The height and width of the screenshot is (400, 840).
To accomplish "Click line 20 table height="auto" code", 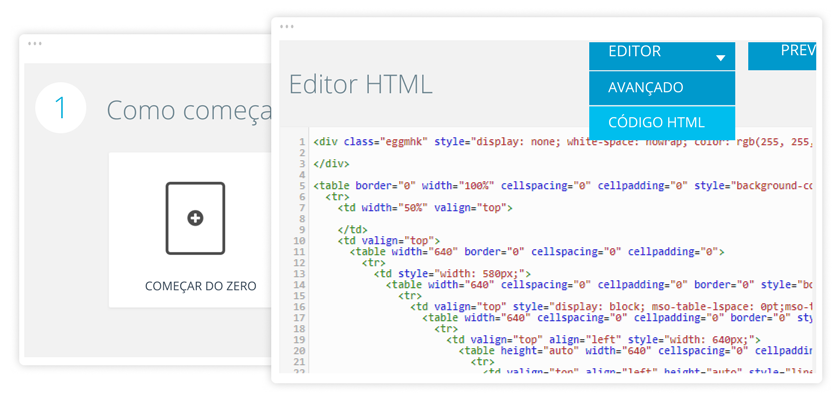I will [x=635, y=351].
